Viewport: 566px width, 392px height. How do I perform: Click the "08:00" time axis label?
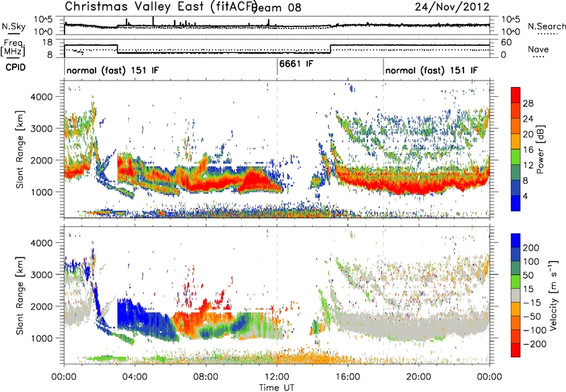point(206,377)
